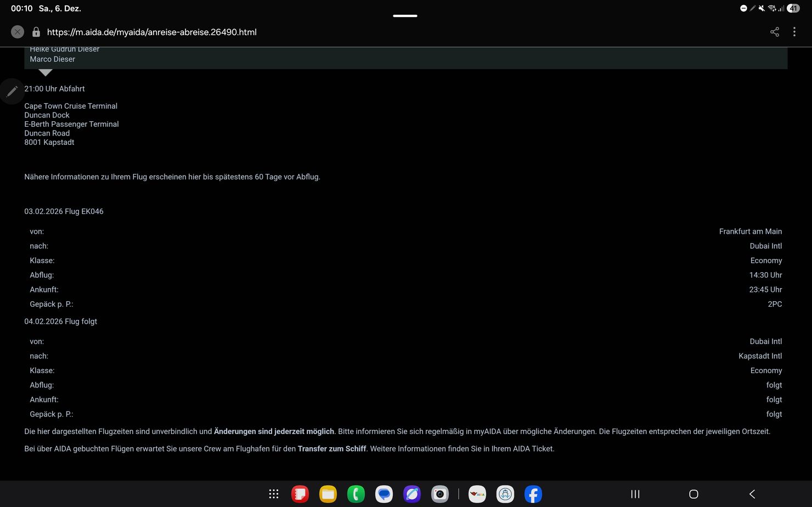The width and height of the screenshot is (812, 507).
Task: Click the AIDA URL in address bar
Action: pos(151,32)
